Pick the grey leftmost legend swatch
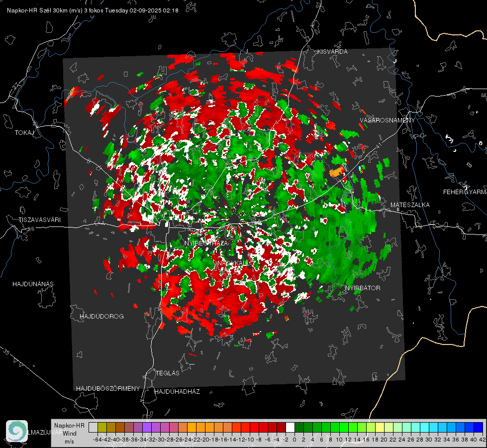487x448 pixels. pos(93,427)
